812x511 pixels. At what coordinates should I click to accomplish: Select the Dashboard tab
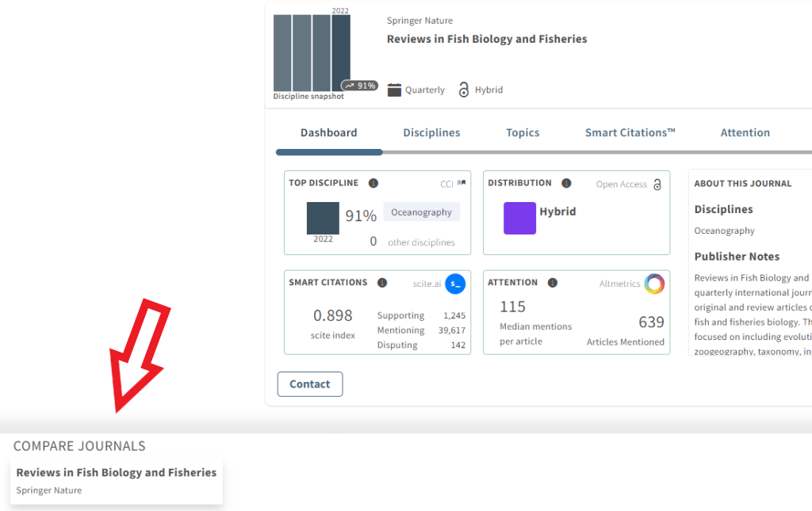[329, 132]
